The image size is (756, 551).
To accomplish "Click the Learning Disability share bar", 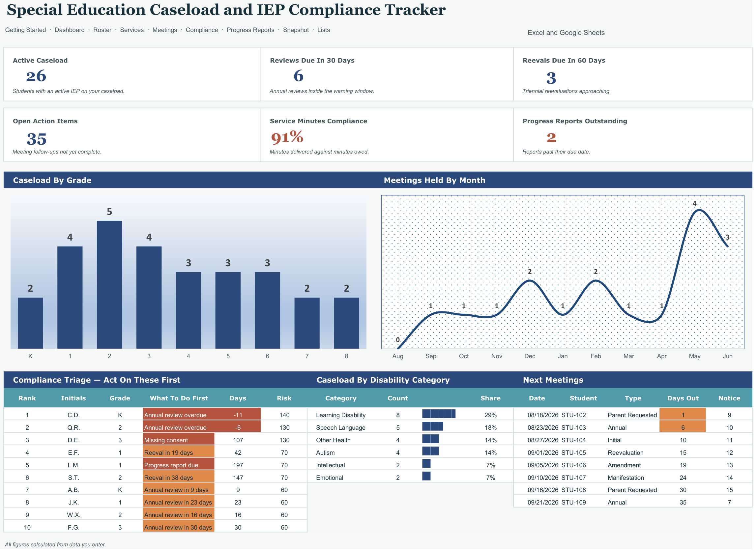I will click(x=439, y=415).
